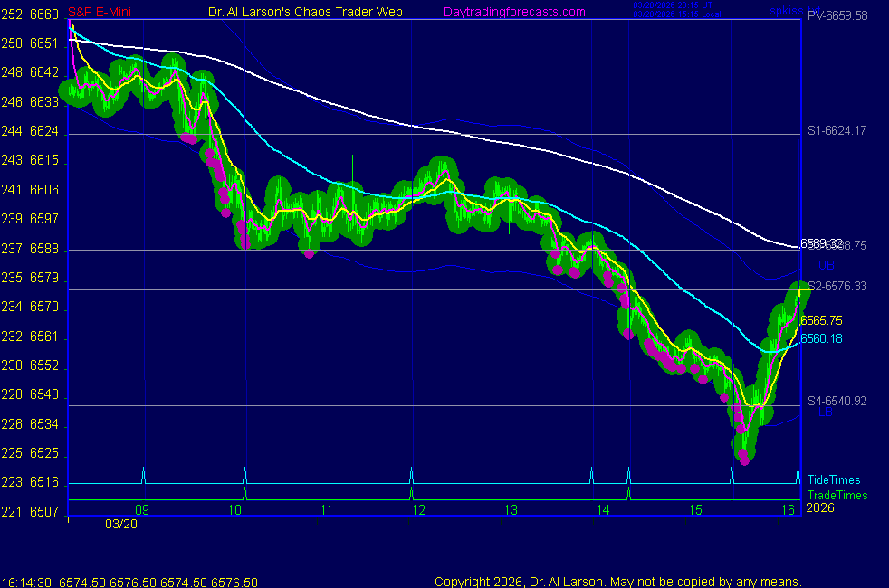The image size is (889, 588).
Task: Click the spkiss.txt label at top right
Action: tap(795, 11)
